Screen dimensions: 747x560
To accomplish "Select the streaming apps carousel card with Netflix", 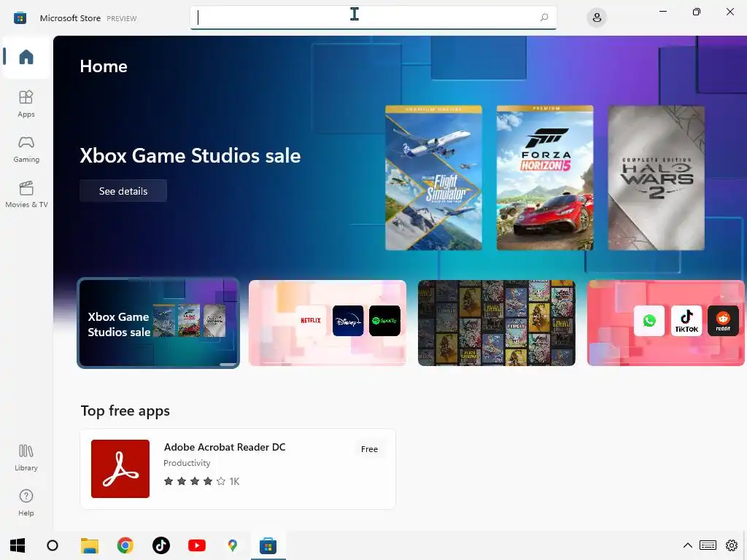I will click(328, 323).
